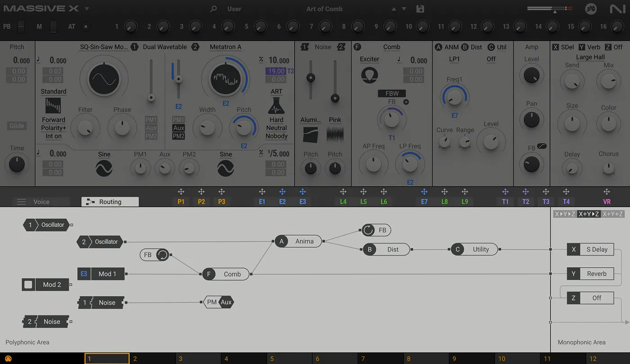630x364 pixels.
Task: Open the SQ-Sin-Saw Mo... wavetable menu
Action: 104,47
